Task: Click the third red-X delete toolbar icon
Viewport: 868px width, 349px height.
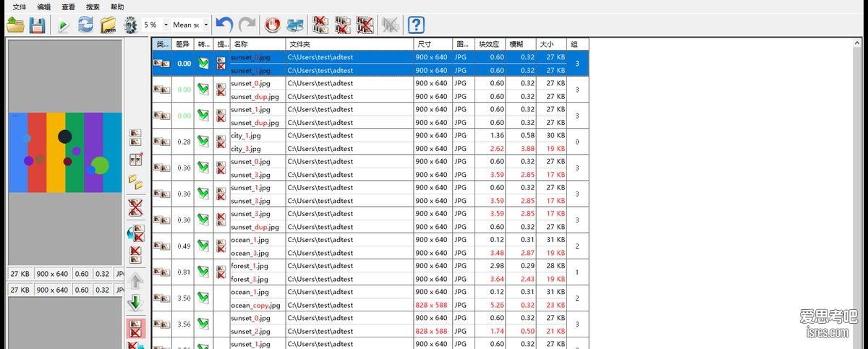Action: point(365,25)
